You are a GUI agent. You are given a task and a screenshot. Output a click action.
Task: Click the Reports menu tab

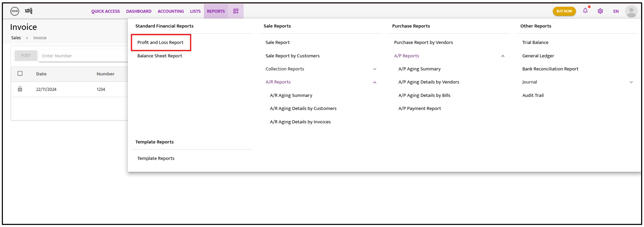(216, 11)
